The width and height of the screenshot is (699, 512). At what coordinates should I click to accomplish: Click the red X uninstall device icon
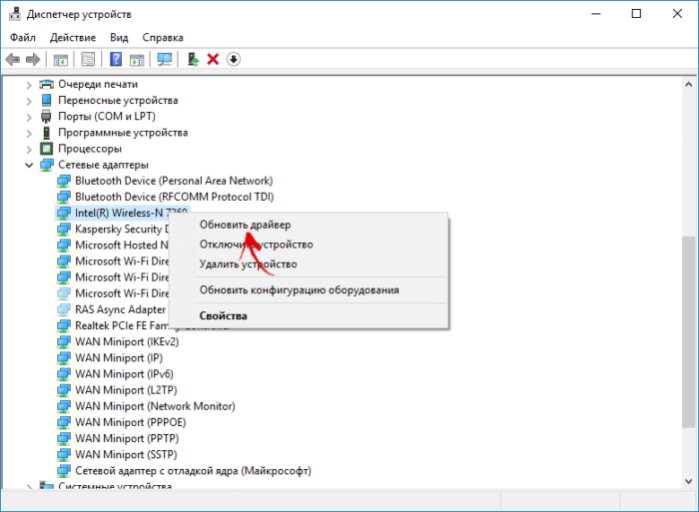point(213,59)
